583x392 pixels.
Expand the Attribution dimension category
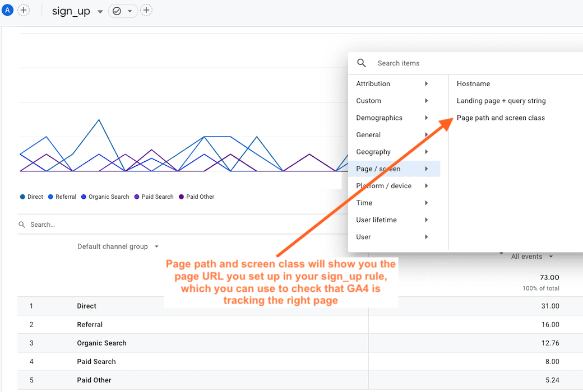click(373, 83)
